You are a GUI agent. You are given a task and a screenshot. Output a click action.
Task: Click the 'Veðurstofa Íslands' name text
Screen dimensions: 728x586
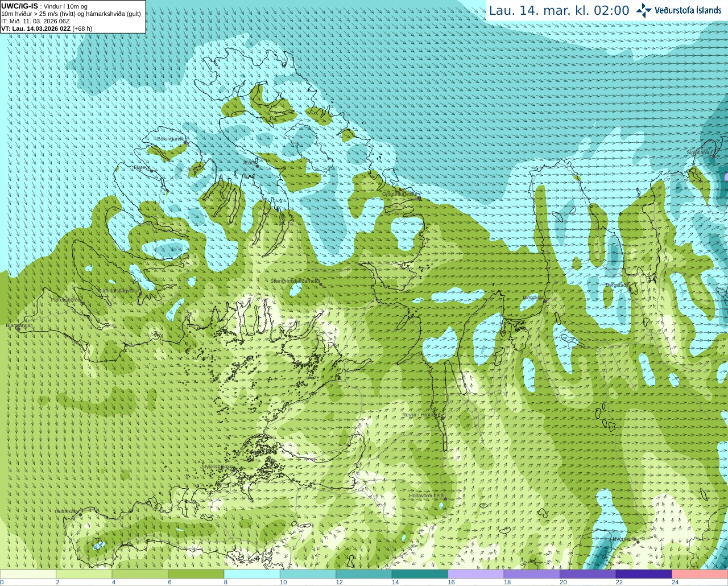(x=688, y=10)
